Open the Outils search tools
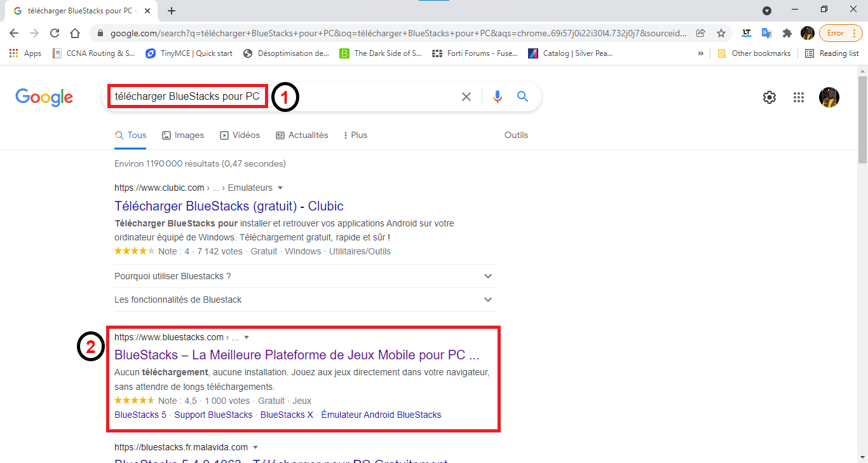The image size is (868, 463). click(x=516, y=135)
